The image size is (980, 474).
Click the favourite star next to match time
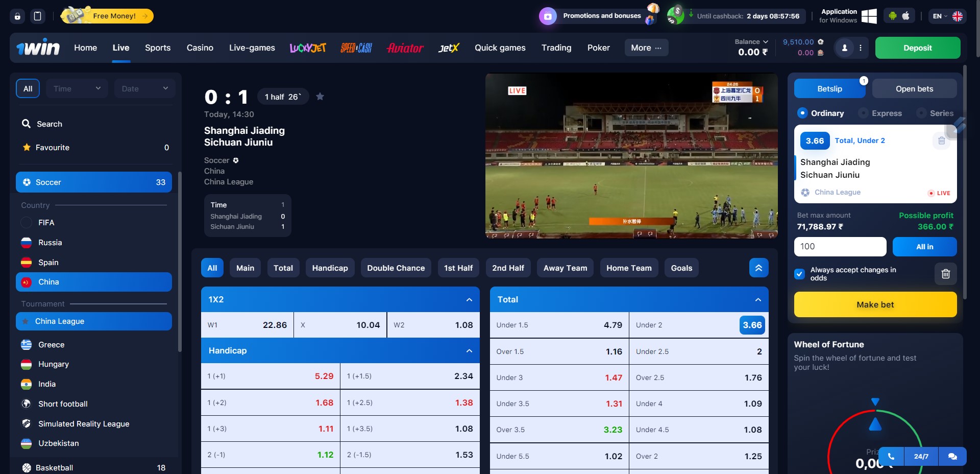(320, 97)
